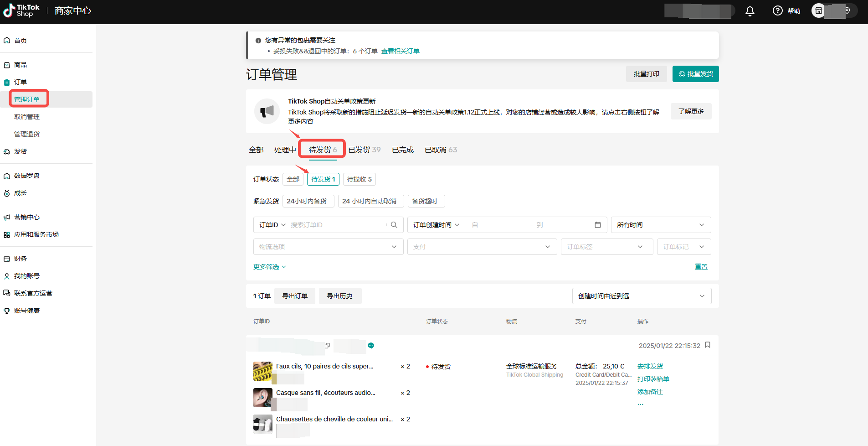Expand 更多筛选 filter options
This screenshot has height=446, width=868.
tap(269, 267)
